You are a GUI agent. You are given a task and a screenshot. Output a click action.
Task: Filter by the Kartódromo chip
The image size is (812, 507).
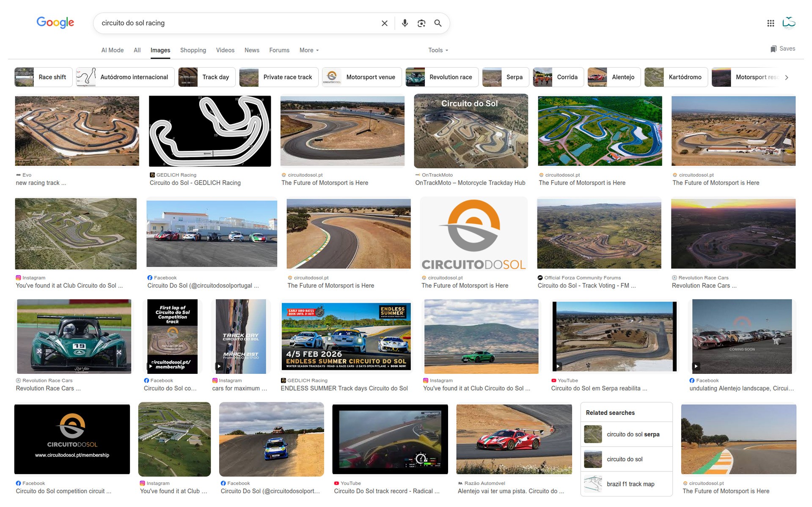pyautogui.click(x=676, y=77)
